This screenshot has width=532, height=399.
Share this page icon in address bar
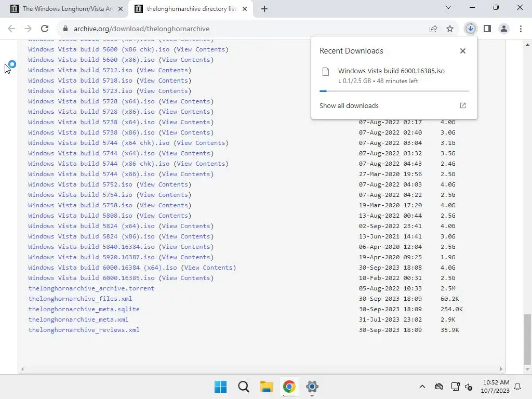433,29
